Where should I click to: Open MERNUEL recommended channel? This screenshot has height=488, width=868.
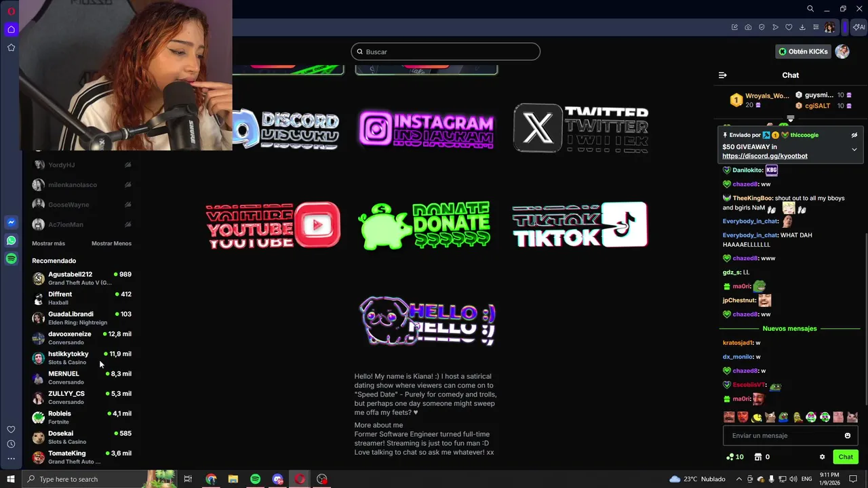click(82, 378)
